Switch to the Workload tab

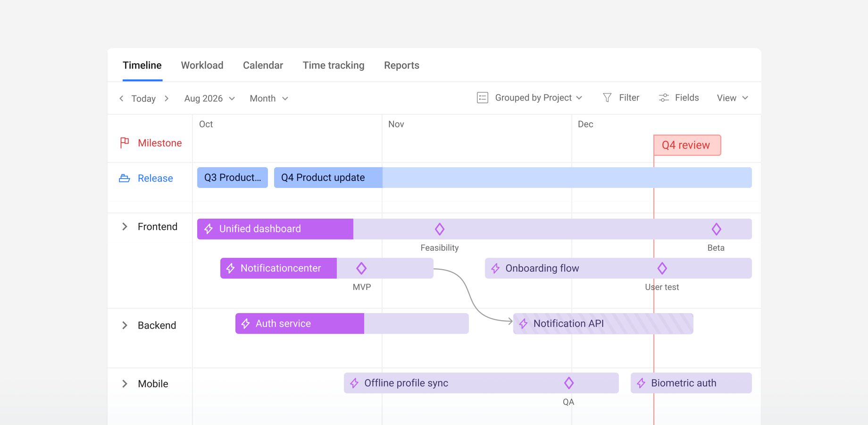pos(202,65)
